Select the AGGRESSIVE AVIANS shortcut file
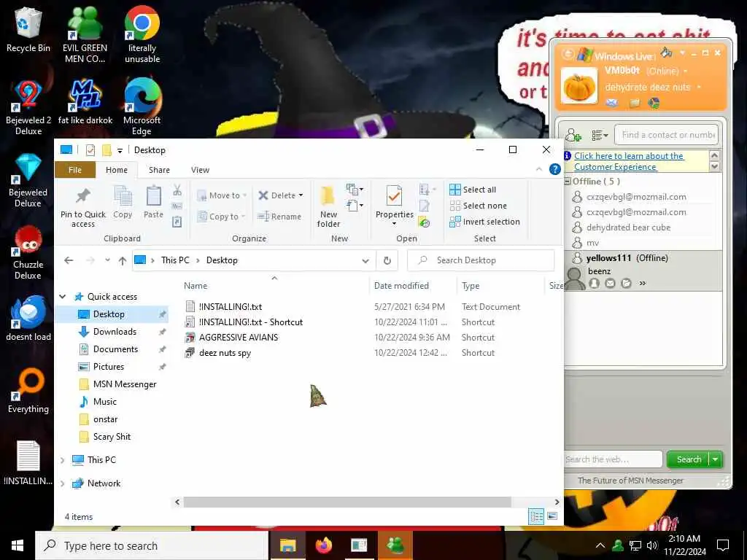 click(239, 337)
